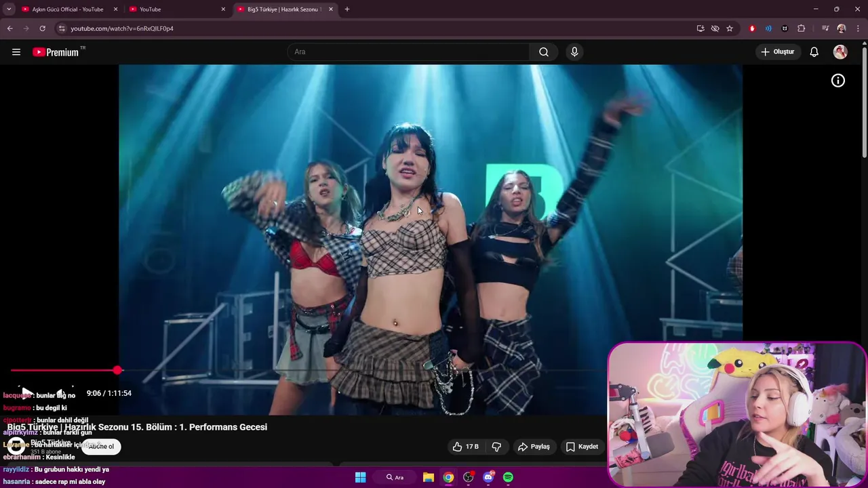Start voice search with the microphone icon
Viewport: 868px width, 488px height.
click(x=574, y=52)
